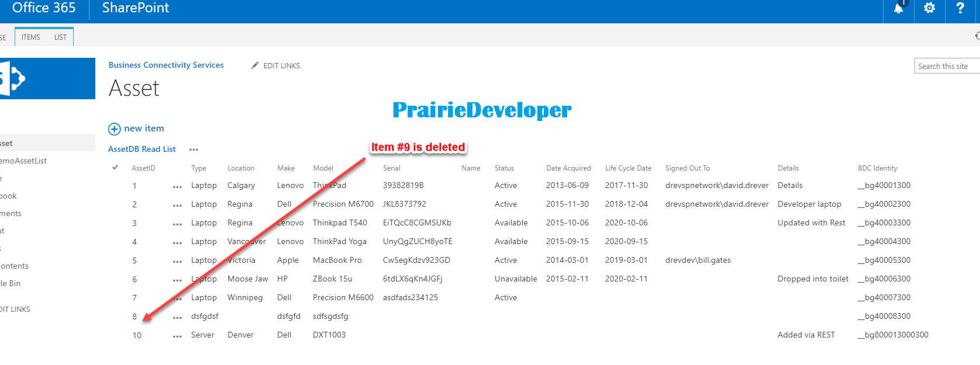Click the Precision M6700 model cell
The height and width of the screenshot is (365, 980).
(x=343, y=204)
